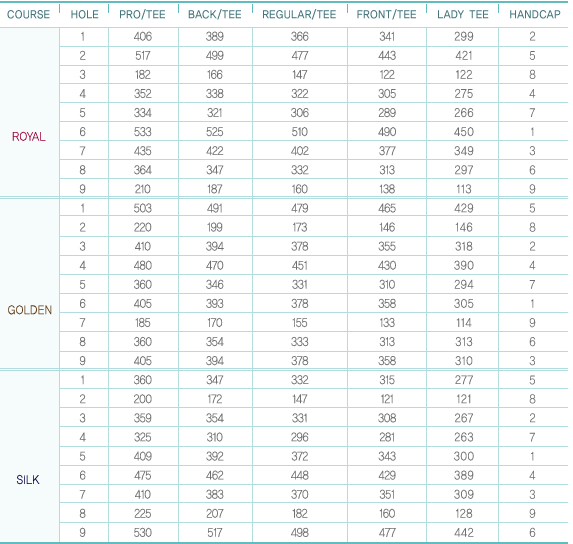Click Golden hole 6 Pro/Tee value 405

coord(143,304)
